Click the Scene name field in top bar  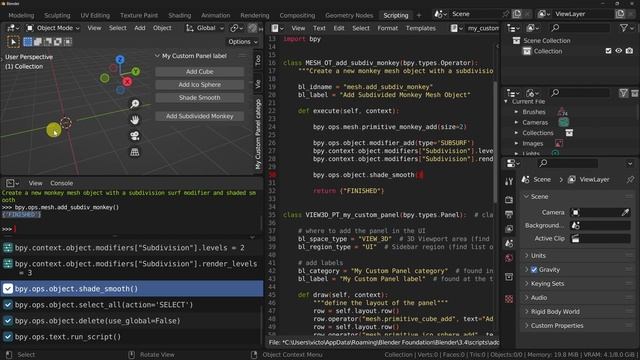(476, 14)
